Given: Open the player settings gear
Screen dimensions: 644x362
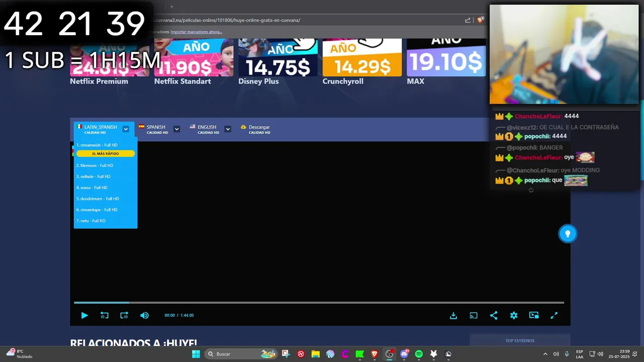Looking at the screenshot, I should coord(514,315).
